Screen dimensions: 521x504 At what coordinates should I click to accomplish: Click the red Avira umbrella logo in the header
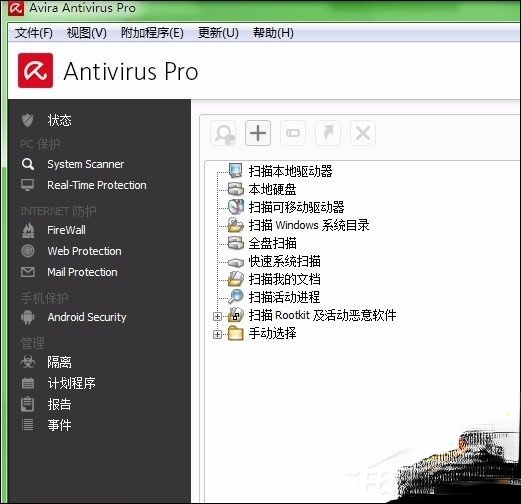[35, 70]
